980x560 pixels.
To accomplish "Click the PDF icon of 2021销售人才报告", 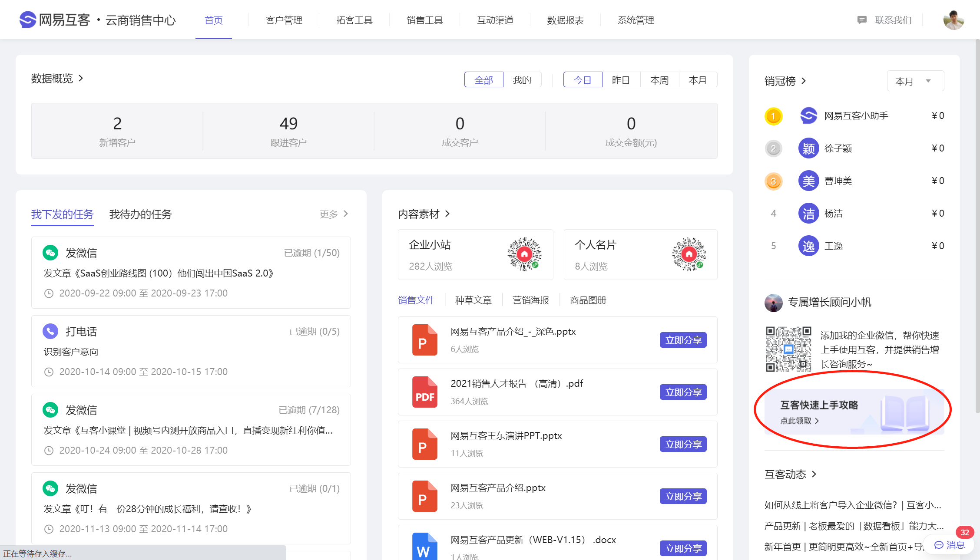I will [424, 392].
